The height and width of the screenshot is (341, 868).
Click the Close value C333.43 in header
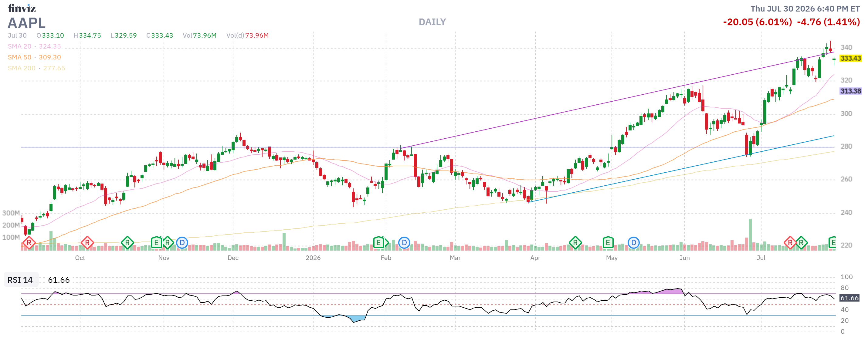tap(160, 35)
